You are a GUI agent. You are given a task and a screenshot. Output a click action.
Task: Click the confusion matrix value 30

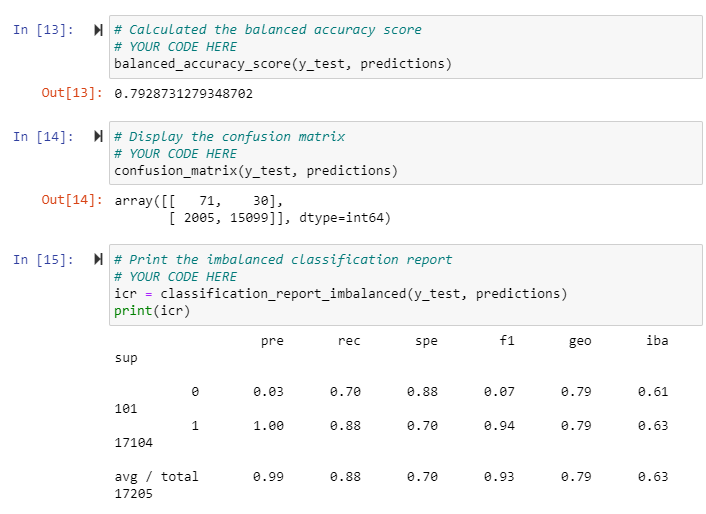pyautogui.click(x=261, y=201)
